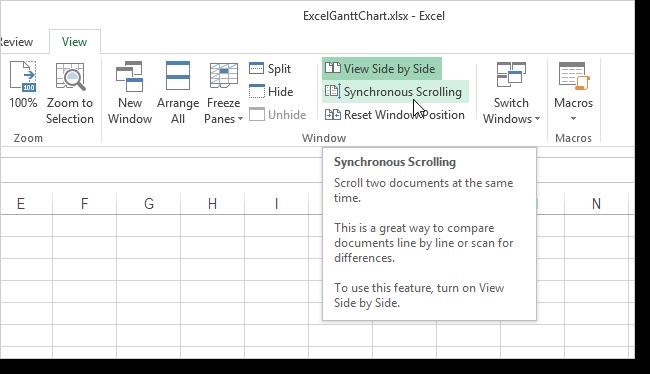Switch to the Review tab
The image size is (650, 374).
[x=16, y=42]
